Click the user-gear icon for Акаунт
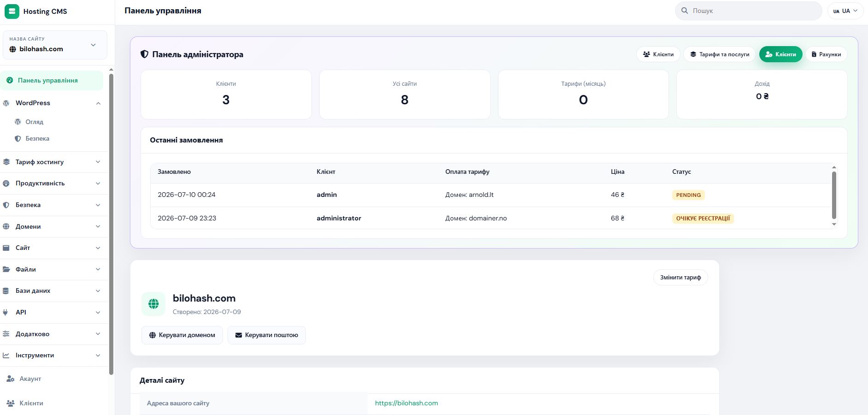The height and width of the screenshot is (415, 868). 11,379
